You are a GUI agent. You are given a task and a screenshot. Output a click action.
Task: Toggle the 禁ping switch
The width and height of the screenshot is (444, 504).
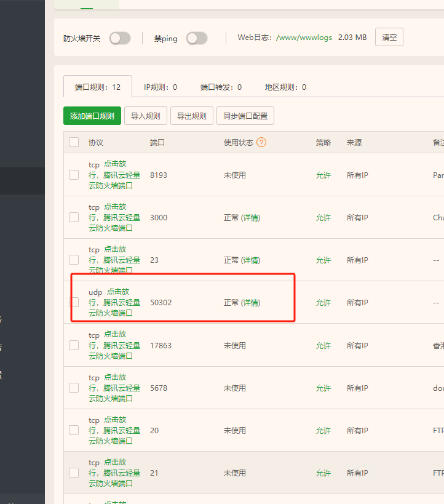click(197, 39)
